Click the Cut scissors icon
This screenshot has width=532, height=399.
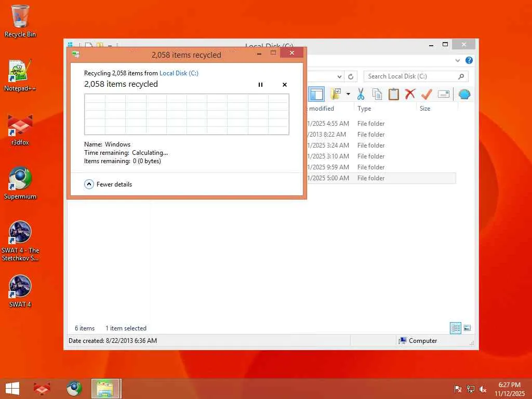point(361,94)
